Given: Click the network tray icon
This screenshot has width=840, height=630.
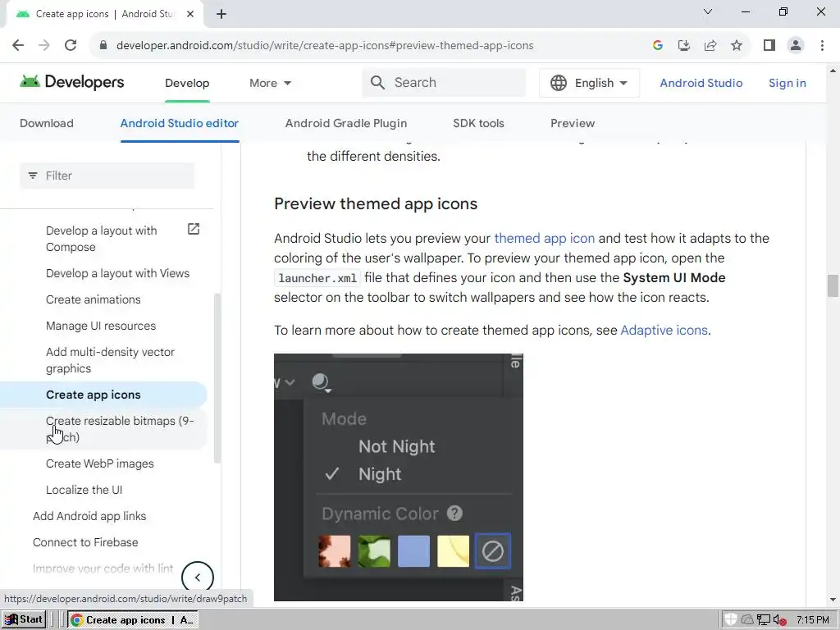Looking at the screenshot, I should click(x=764, y=620).
